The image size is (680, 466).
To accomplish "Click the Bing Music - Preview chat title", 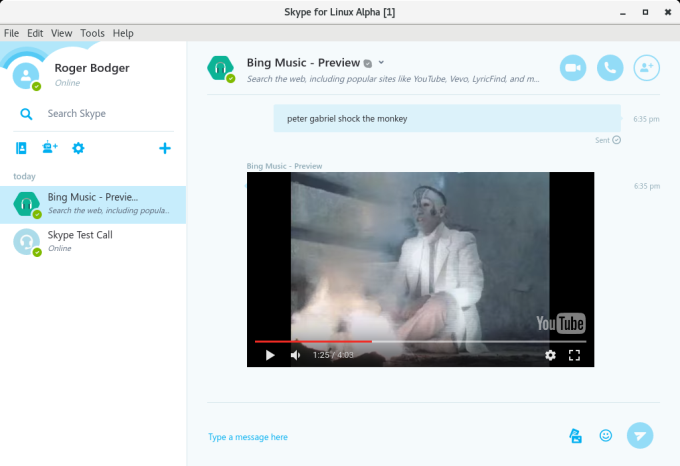I will (x=303, y=63).
